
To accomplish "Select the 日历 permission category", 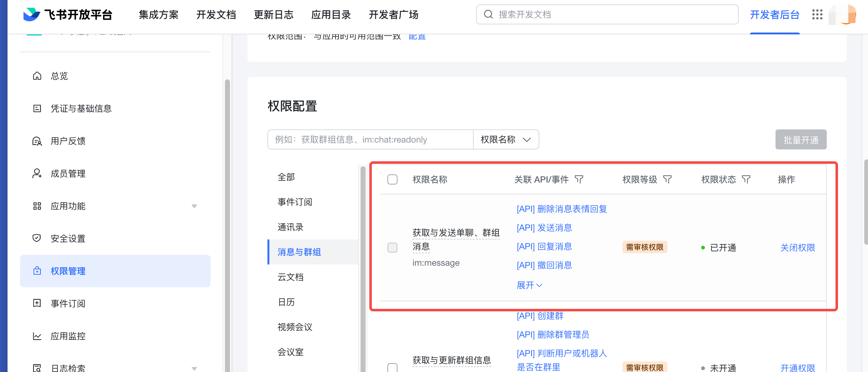I will point(313,302).
